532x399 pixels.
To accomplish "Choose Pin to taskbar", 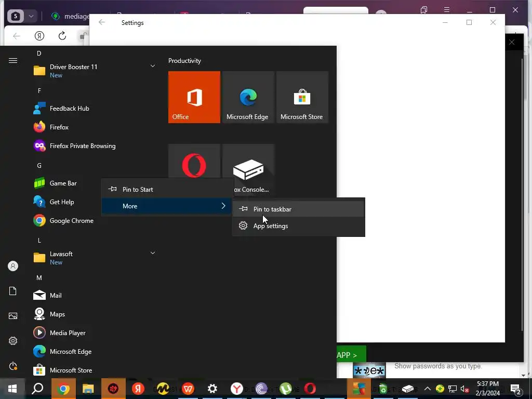I will pyautogui.click(x=298, y=209).
